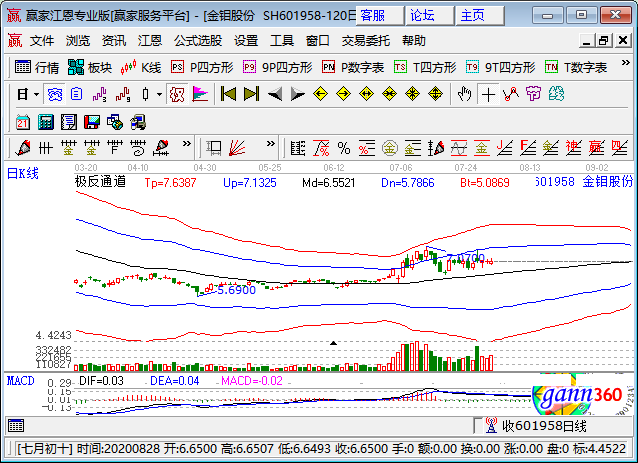
Task: Open the candlestick style dropdown arrow
Action: point(160,95)
